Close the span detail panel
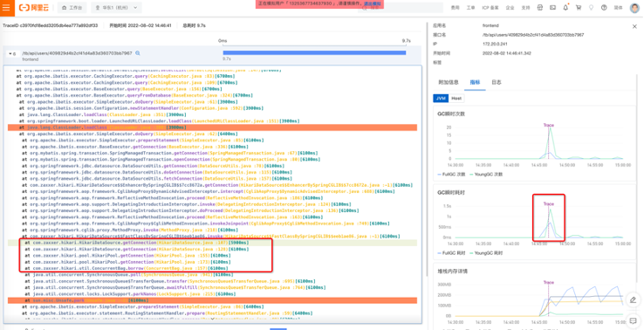644x330 pixels. 634,26
